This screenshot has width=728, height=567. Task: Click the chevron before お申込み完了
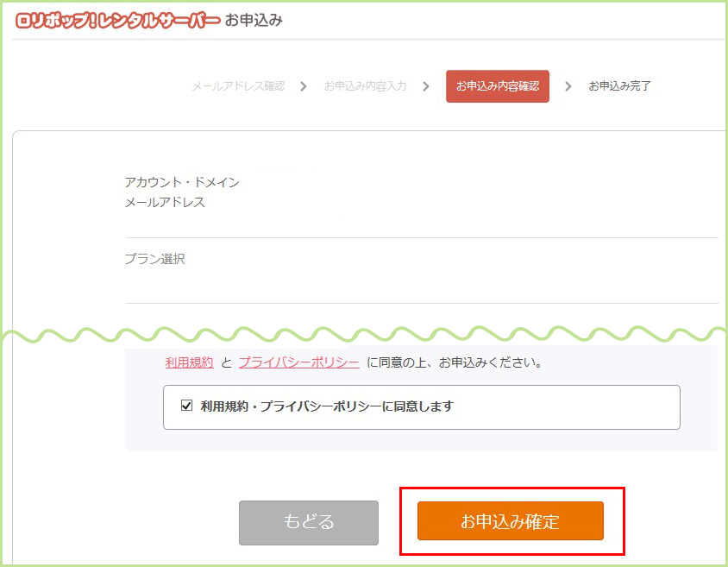pos(568,86)
